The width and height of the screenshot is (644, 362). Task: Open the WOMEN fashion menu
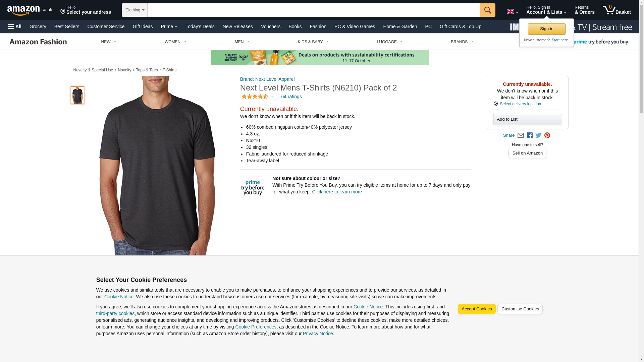pyautogui.click(x=175, y=42)
